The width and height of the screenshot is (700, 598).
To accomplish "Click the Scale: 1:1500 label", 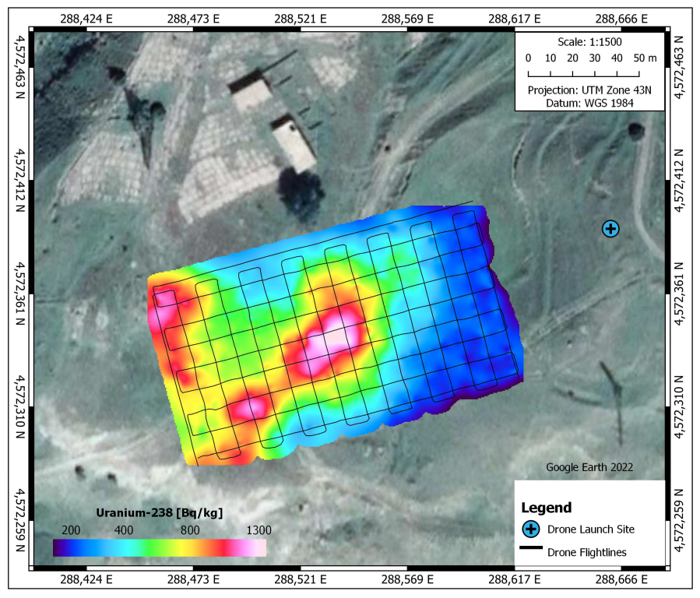I will [x=591, y=43].
